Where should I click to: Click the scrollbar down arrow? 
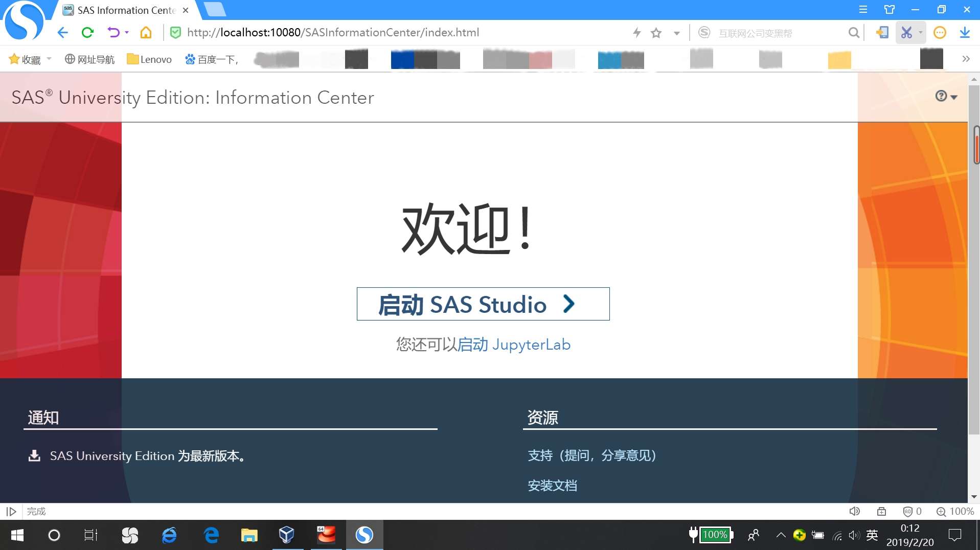974,497
